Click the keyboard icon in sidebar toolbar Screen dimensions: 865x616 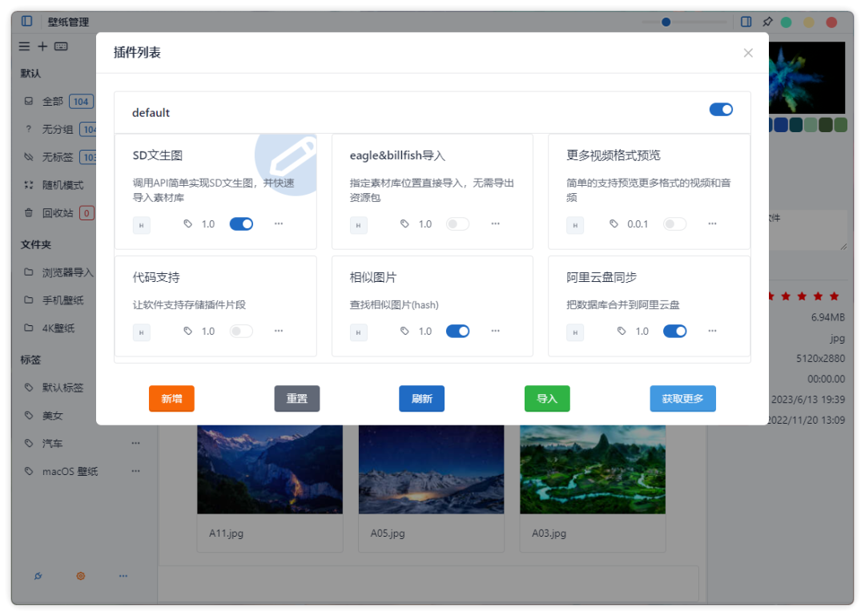click(x=61, y=46)
